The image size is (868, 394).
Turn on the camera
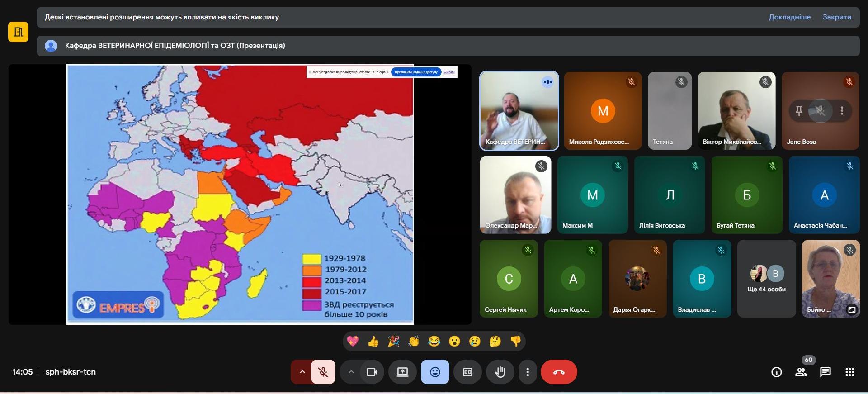[x=372, y=372]
